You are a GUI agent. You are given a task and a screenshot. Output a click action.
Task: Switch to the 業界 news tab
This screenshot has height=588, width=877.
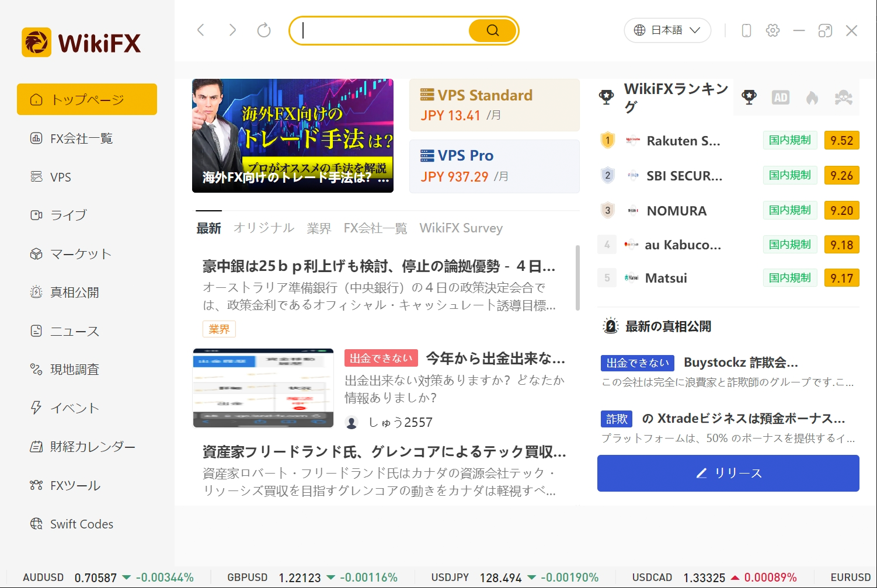[319, 228]
